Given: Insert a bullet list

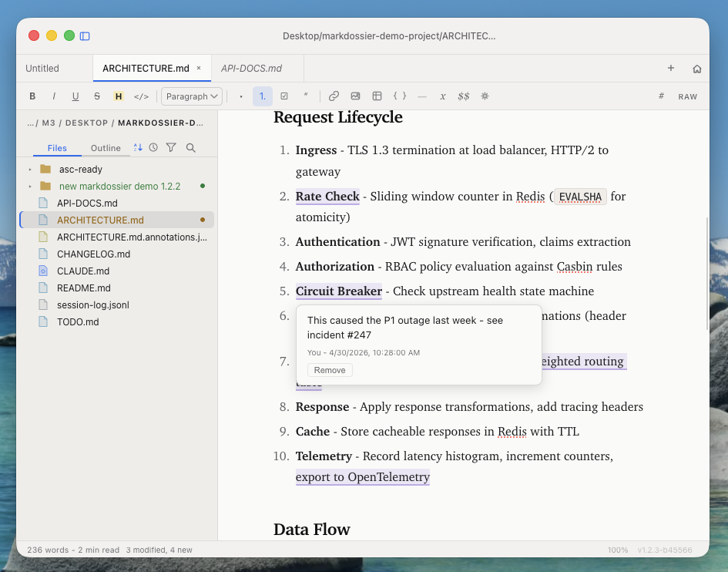Looking at the screenshot, I should tap(241, 96).
